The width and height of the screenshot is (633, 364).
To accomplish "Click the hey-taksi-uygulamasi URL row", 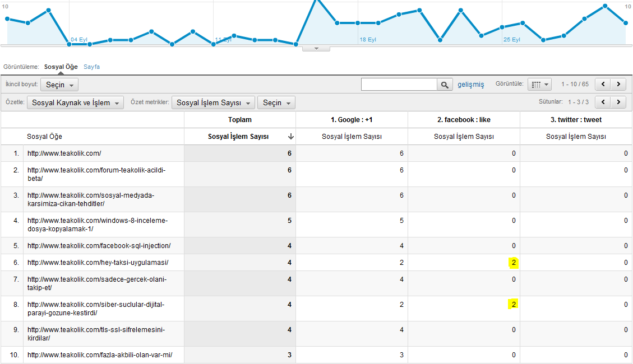I will 98,263.
